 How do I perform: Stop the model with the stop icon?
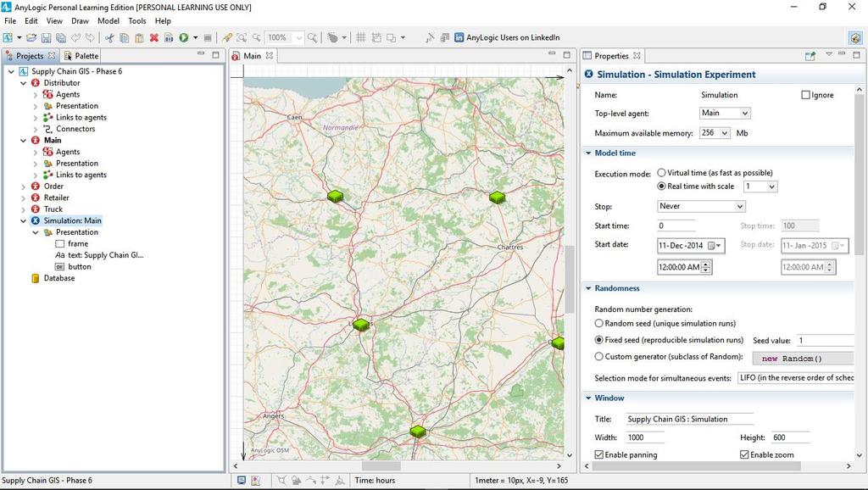click(208, 37)
